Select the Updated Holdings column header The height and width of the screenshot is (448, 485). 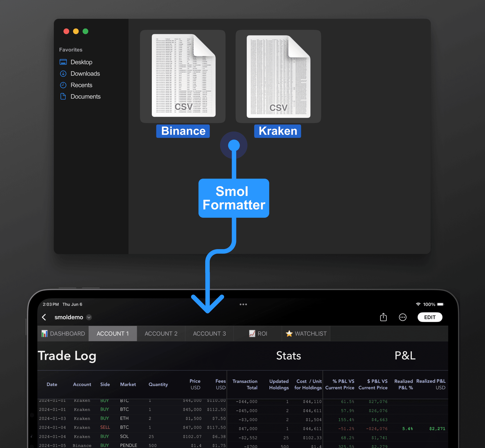[x=279, y=384]
